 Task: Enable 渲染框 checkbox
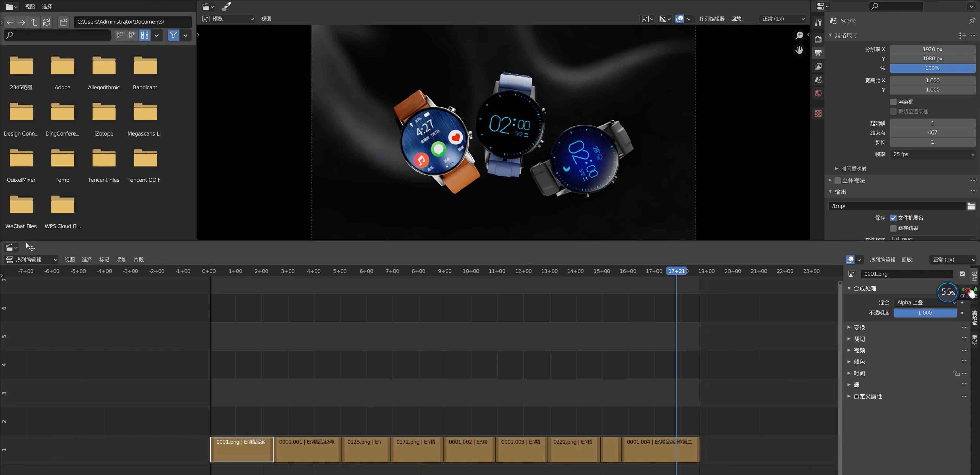tap(893, 102)
